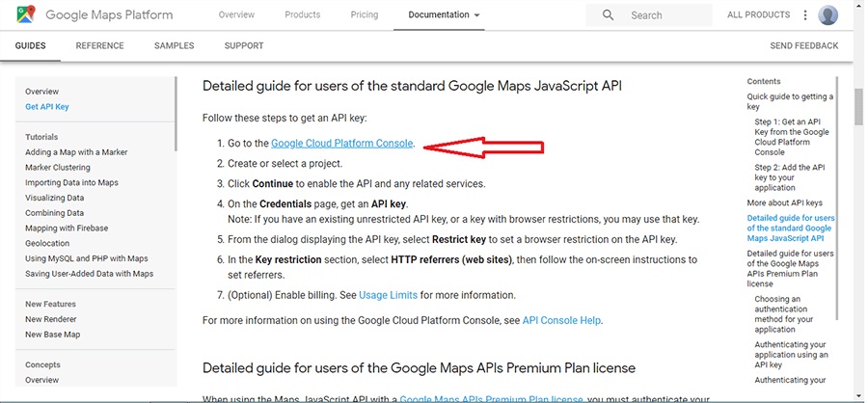Switch to the Samples tab
The height and width of the screenshot is (403, 868).
[174, 46]
